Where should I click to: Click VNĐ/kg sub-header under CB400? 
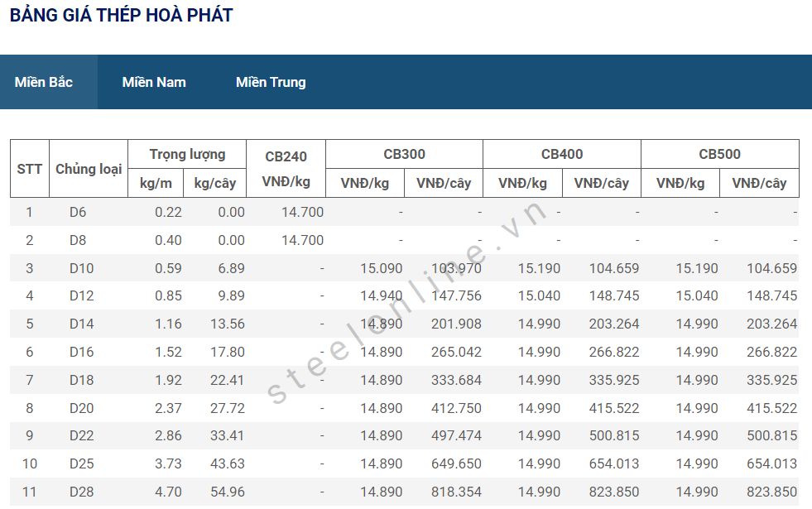(x=522, y=183)
